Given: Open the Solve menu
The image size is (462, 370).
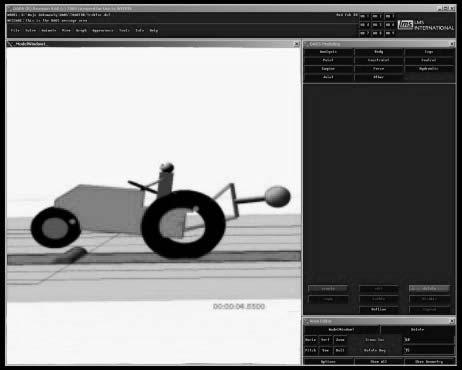Looking at the screenshot, I should click(31, 30).
